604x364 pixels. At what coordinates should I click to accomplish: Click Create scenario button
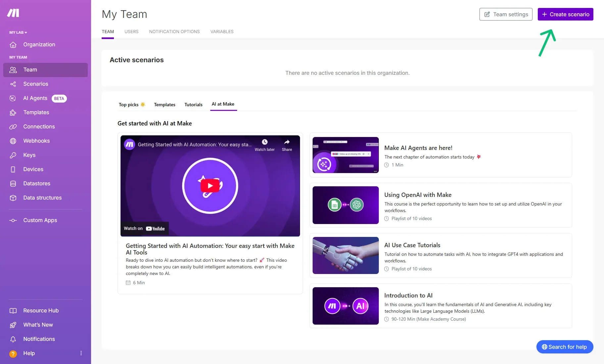[x=565, y=14]
